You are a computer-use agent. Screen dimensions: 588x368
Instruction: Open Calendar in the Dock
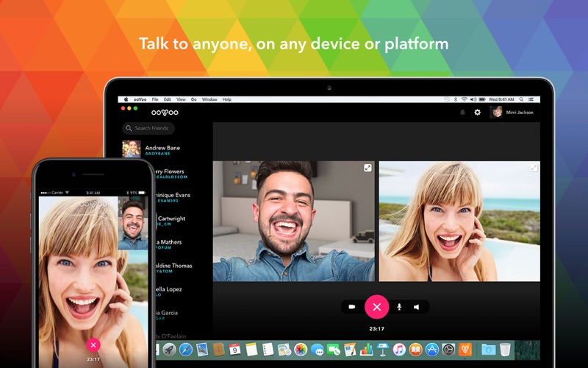tap(234, 350)
